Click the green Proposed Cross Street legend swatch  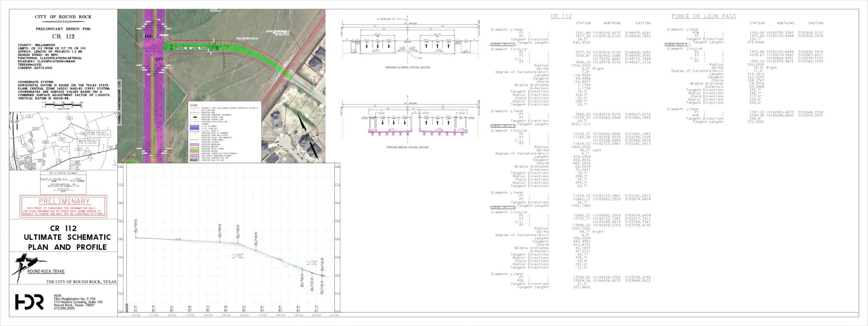coord(194,149)
